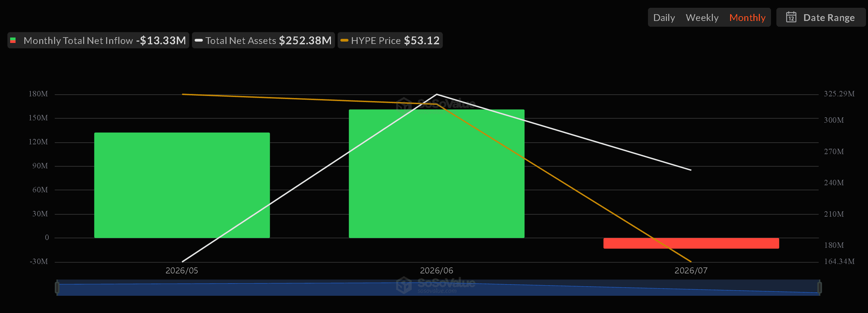This screenshot has height=313, width=868.
Task: Select the Monthly view tab
Action: [x=747, y=18]
